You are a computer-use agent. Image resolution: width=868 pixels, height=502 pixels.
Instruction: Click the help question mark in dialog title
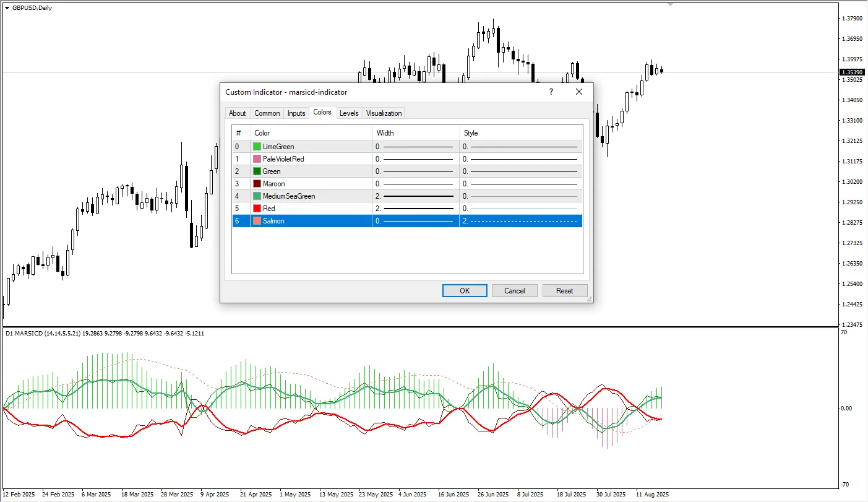pos(551,92)
